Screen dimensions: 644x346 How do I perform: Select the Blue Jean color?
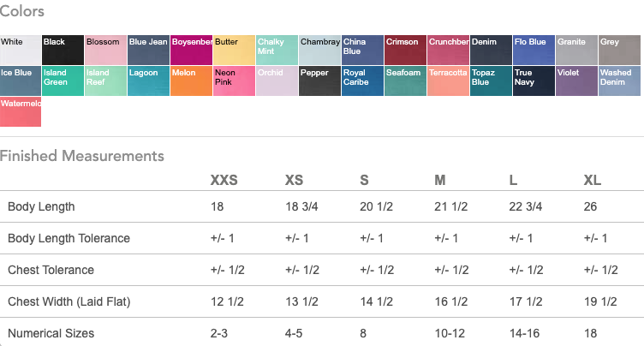tap(149, 50)
